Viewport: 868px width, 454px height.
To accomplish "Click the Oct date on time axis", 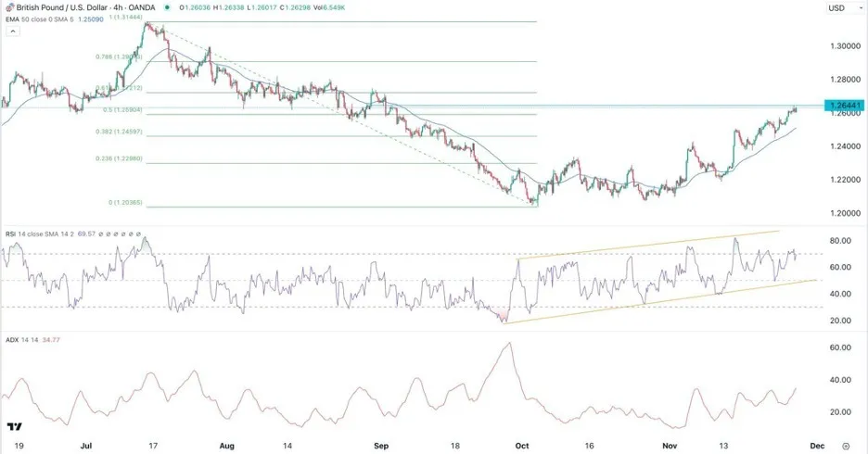I will (522, 446).
